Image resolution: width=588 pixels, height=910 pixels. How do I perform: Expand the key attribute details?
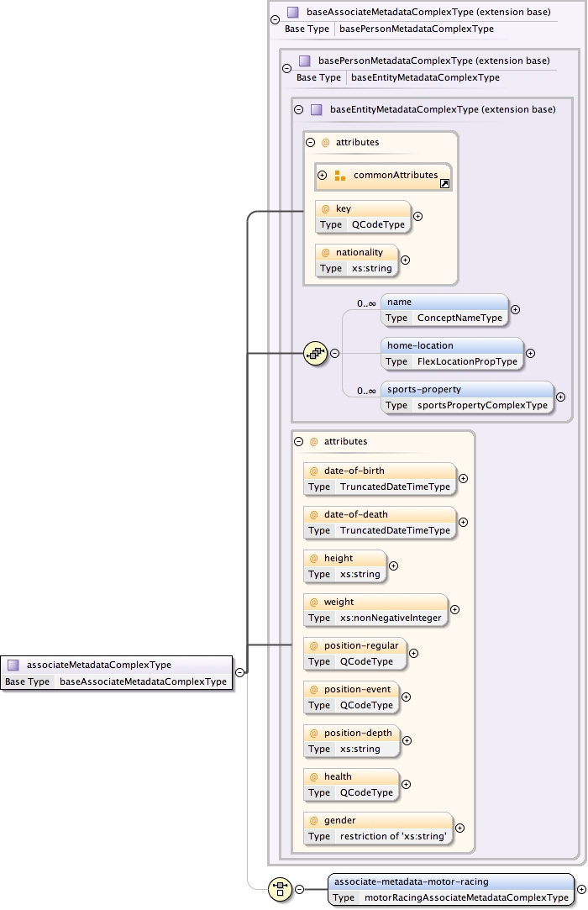(x=418, y=216)
